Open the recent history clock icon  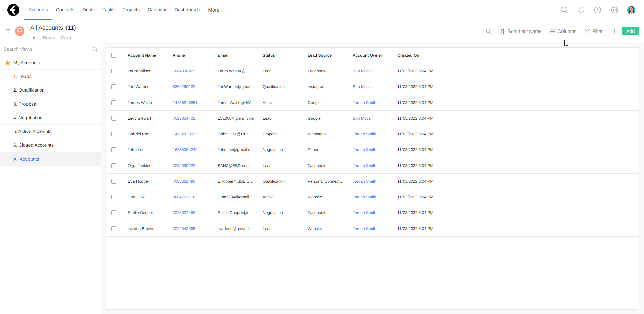click(x=598, y=10)
